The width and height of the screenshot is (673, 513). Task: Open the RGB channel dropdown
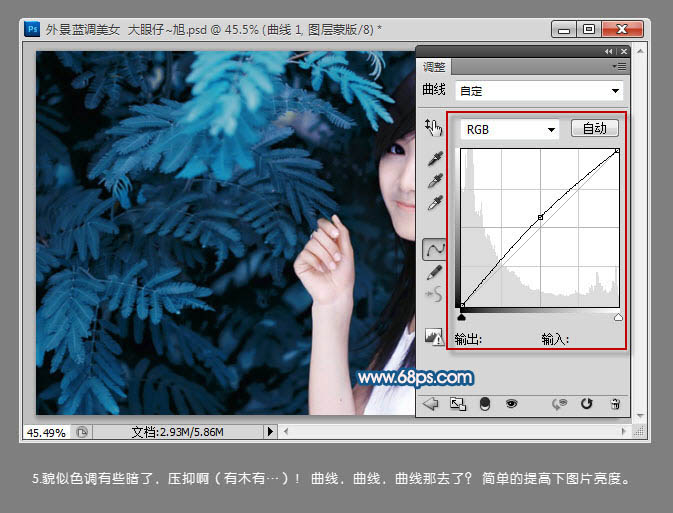click(x=509, y=129)
